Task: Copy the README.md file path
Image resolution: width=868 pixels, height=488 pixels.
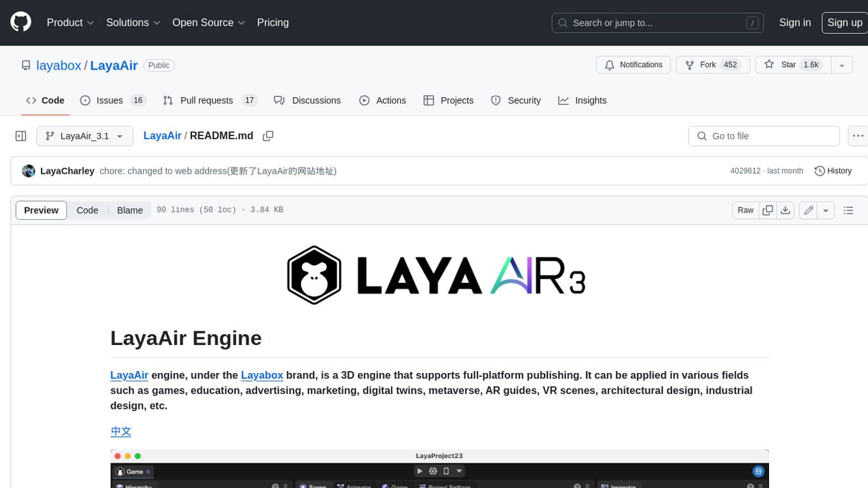Action: click(268, 136)
